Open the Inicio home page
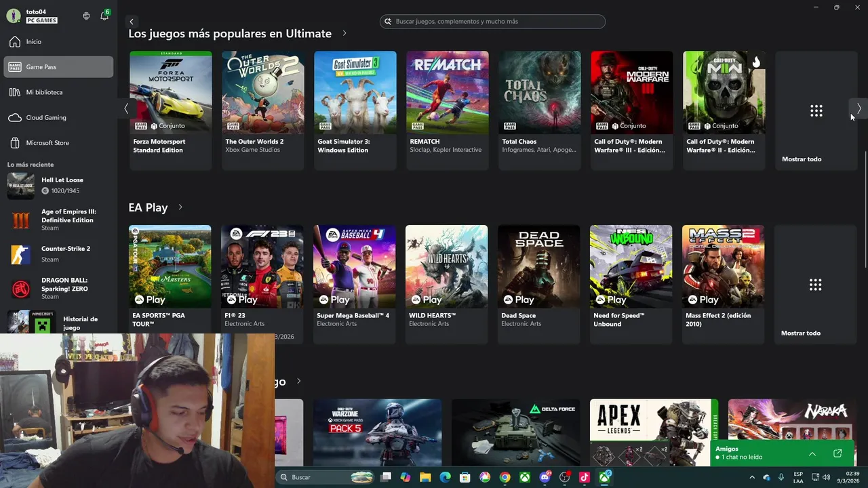This screenshot has height=488, width=868. point(58,42)
